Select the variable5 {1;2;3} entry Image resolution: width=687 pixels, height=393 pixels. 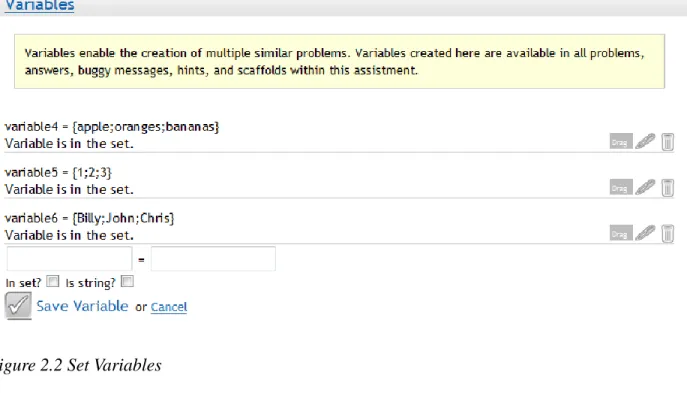pos(58,172)
